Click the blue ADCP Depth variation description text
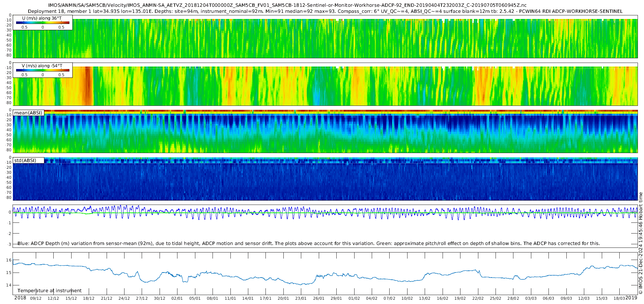 pos(308,244)
